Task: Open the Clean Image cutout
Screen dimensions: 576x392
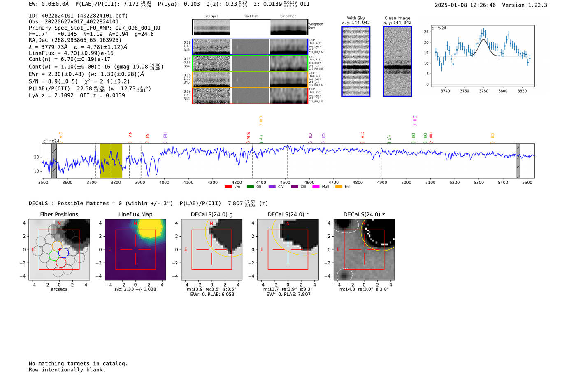Action: point(397,61)
